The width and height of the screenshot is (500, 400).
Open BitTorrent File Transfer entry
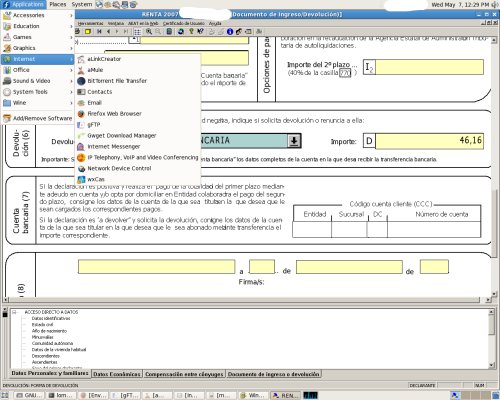pyautogui.click(x=117, y=81)
